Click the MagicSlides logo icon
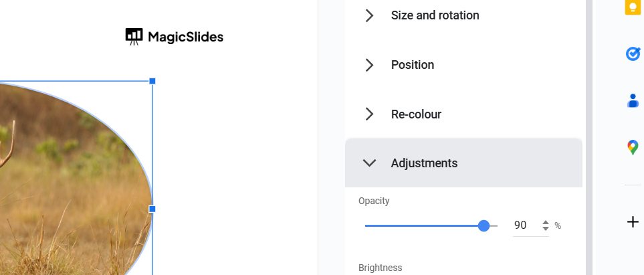 click(134, 36)
